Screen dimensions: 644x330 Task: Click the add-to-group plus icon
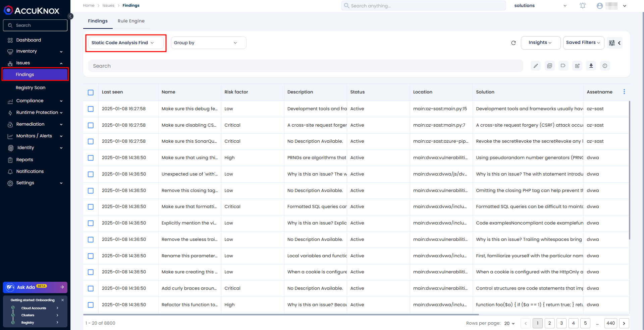point(549,66)
